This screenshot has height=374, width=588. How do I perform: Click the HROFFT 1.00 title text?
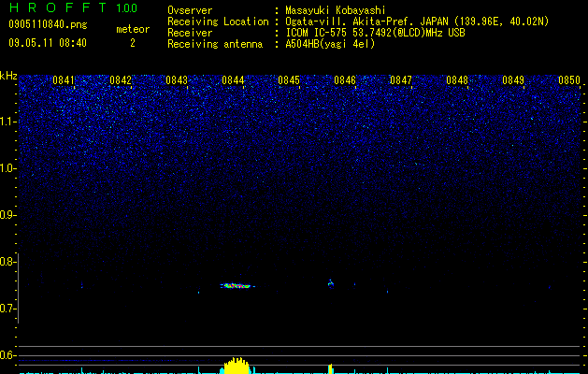[x=73, y=7]
